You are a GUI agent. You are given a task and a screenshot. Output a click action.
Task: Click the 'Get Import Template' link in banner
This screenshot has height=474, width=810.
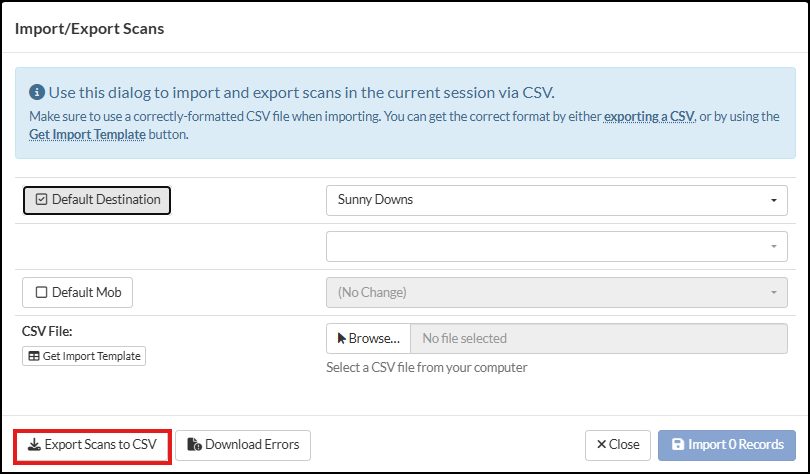pos(85,134)
